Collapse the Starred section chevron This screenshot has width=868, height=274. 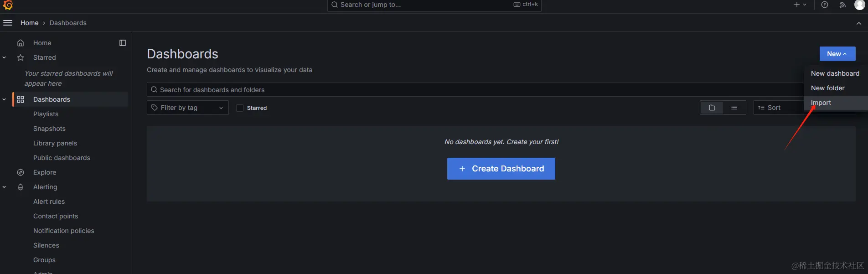tap(4, 57)
